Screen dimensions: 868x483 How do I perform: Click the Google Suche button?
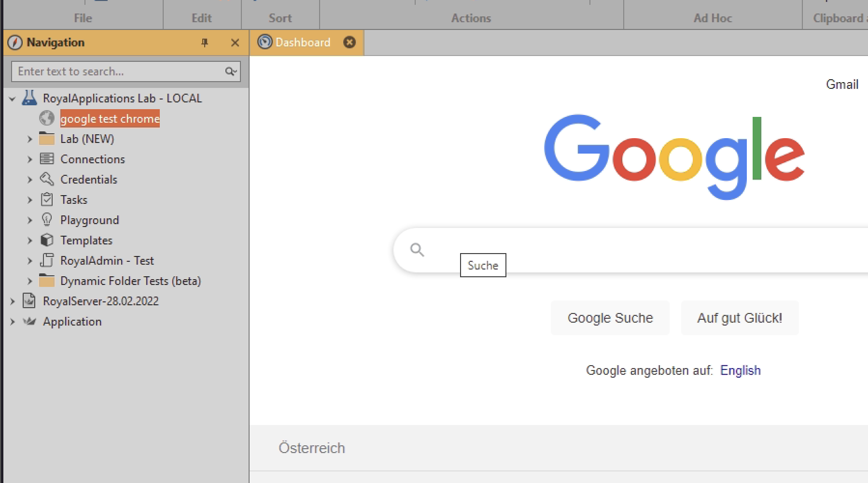pyautogui.click(x=610, y=318)
